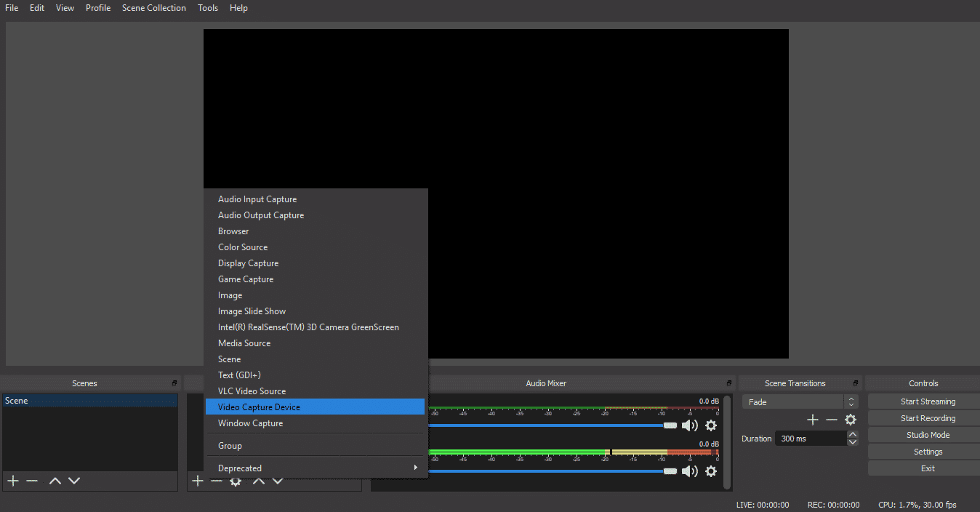Choose Display Capture source

314,263
